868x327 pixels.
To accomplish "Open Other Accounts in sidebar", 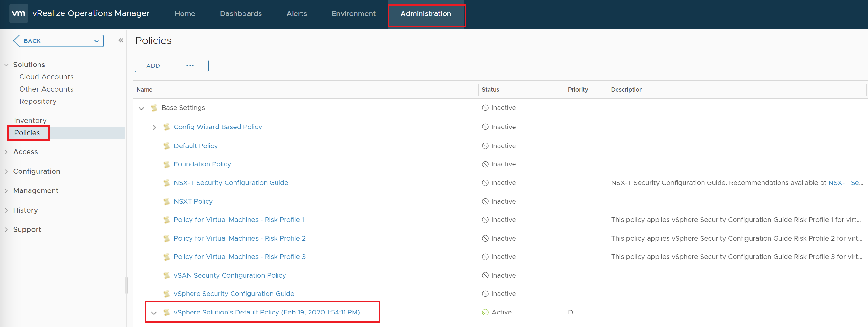I will pyautogui.click(x=47, y=89).
